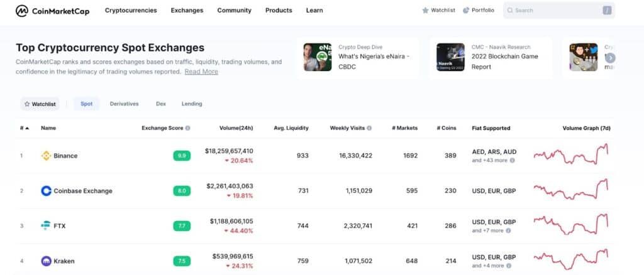Select the Dex tab

(x=160, y=104)
